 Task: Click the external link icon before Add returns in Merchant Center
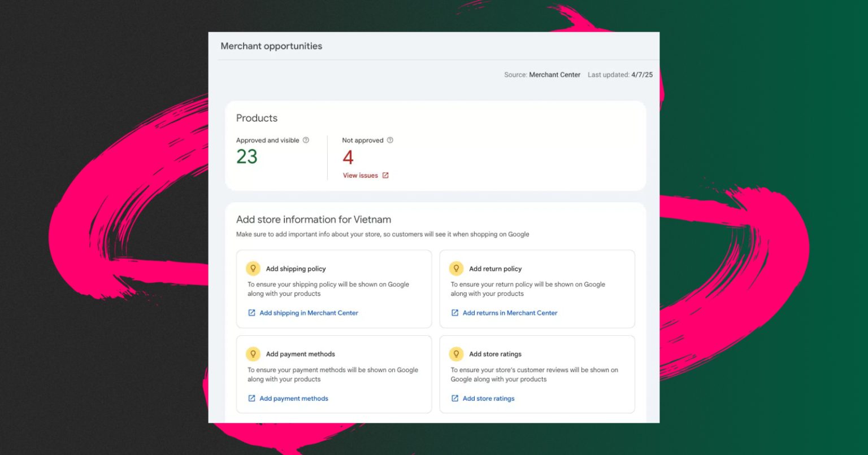coord(455,313)
